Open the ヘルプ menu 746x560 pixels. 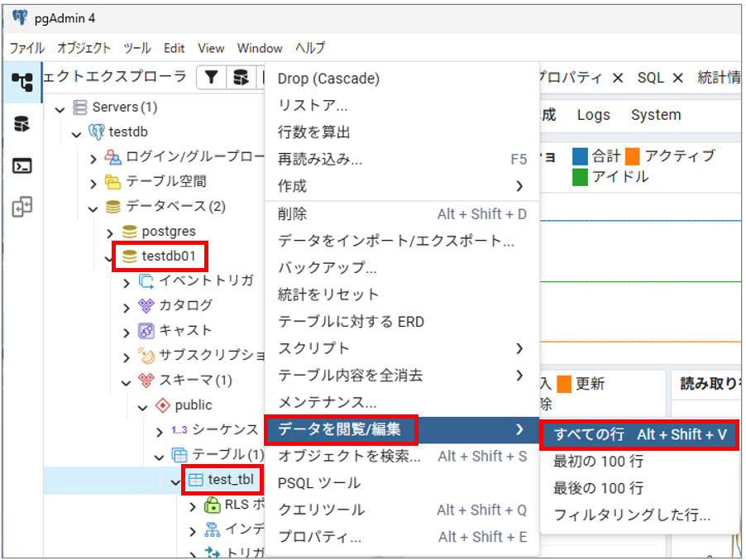pos(310,48)
